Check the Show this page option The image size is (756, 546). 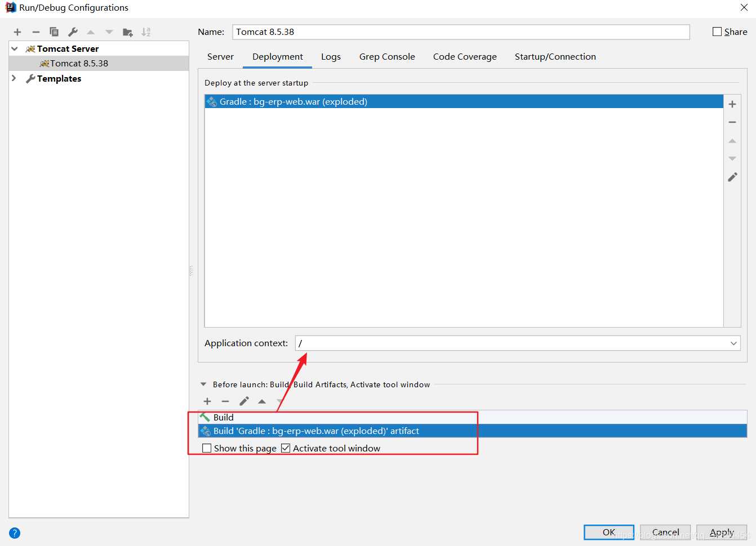(207, 448)
